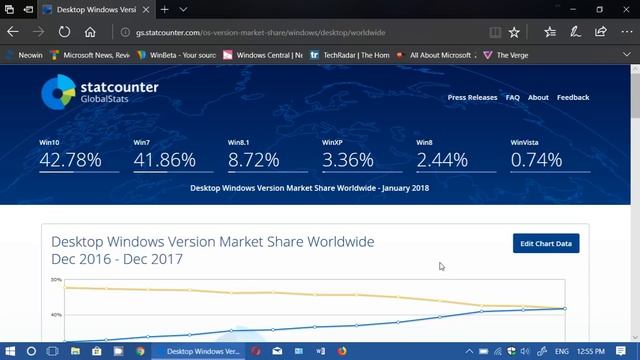Open Cortana search circle

click(x=31, y=351)
